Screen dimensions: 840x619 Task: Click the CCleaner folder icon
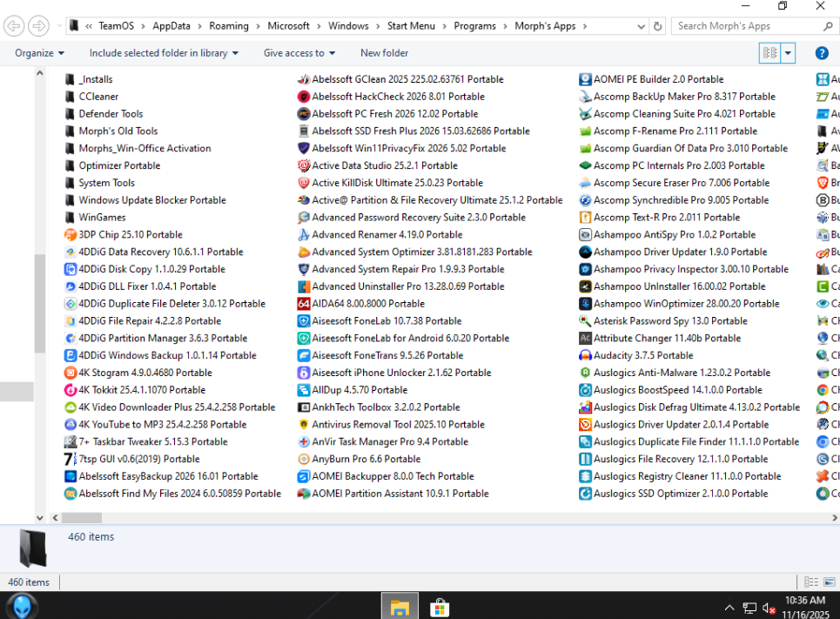coord(70,97)
